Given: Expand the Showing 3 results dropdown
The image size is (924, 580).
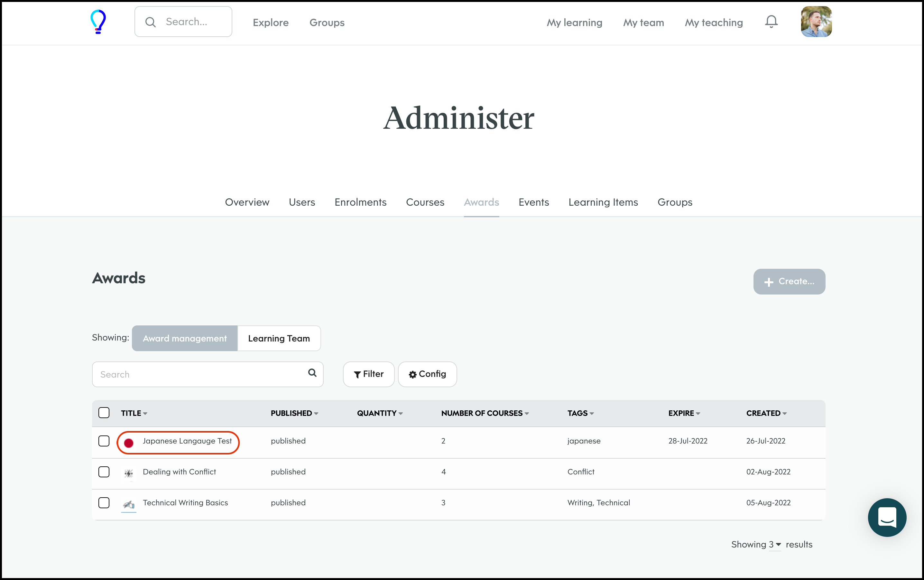Looking at the screenshot, I should 775,545.
